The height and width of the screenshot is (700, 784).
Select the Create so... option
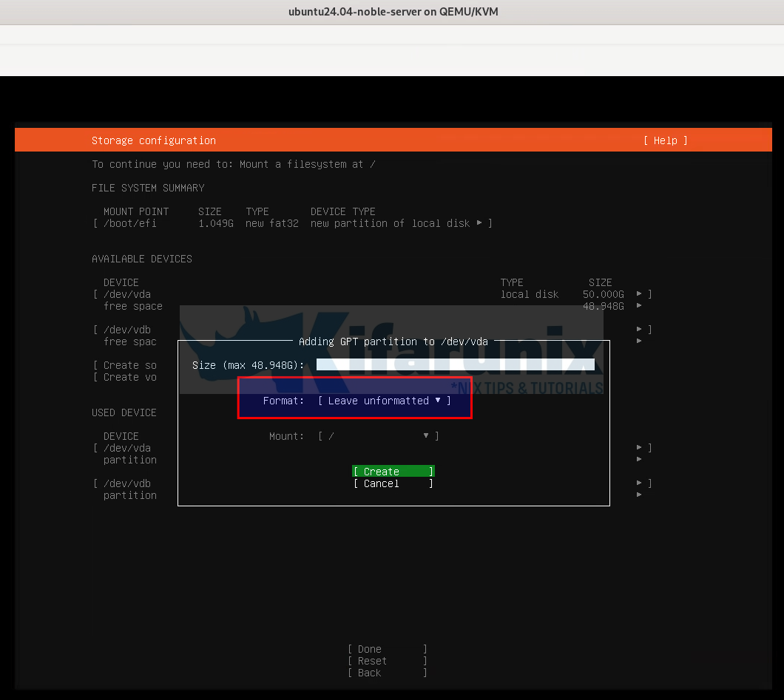tap(130, 365)
